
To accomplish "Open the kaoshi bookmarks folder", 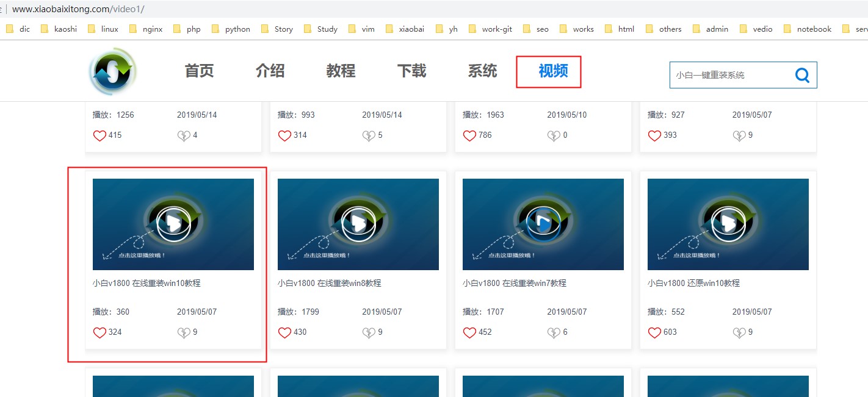I will coord(58,29).
